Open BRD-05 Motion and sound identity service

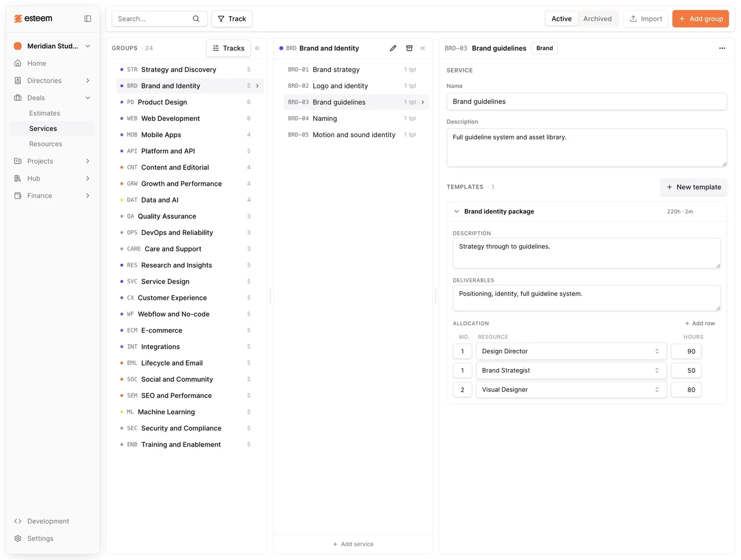(x=357, y=135)
